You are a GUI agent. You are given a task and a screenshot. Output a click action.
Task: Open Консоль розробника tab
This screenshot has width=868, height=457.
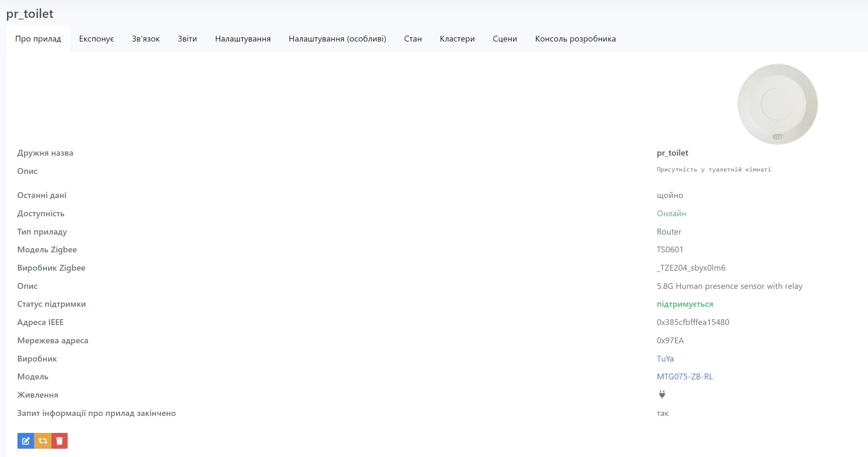tap(575, 39)
